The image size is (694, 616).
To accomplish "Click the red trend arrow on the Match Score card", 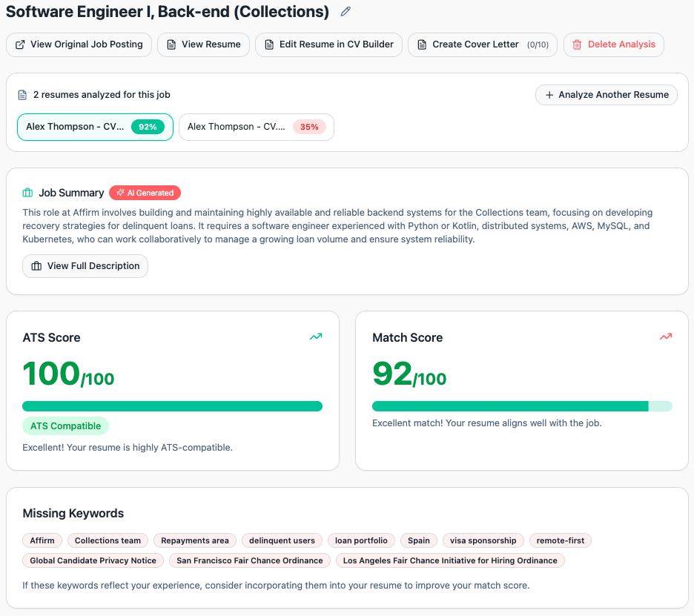I will click(x=665, y=337).
